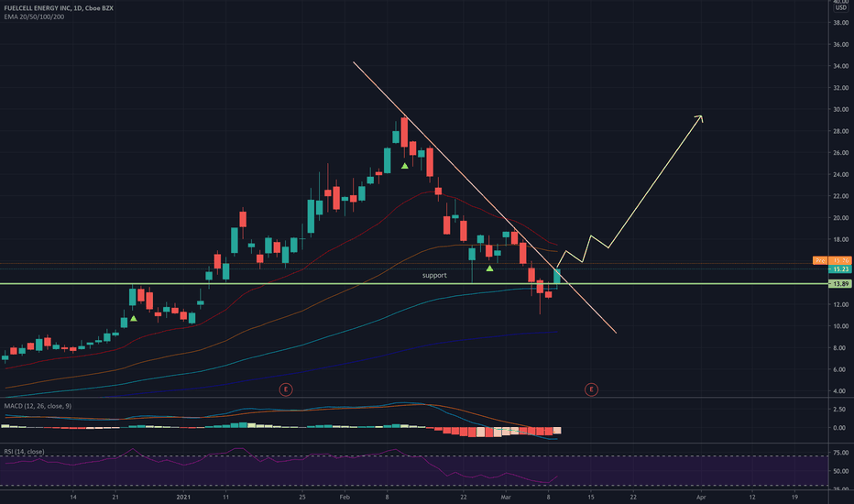Click the 2021 date axis label

pos(183,497)
